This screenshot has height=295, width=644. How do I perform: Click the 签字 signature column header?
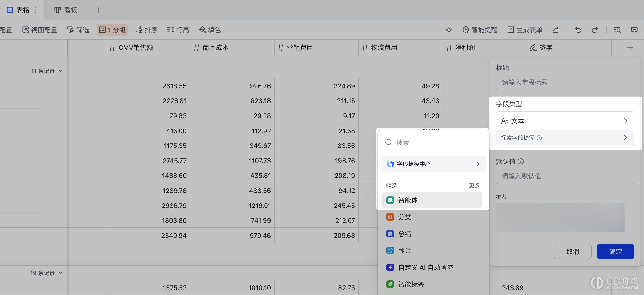click(x=569, y=48)
